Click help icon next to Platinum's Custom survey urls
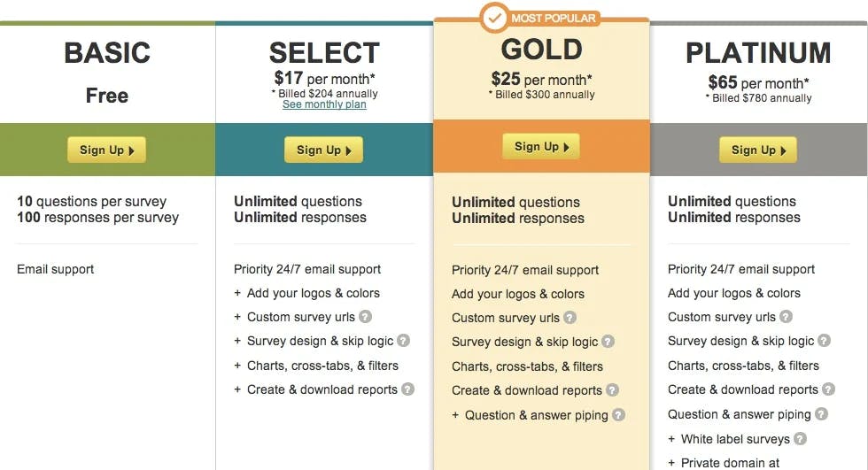This screenshot has width=868, height=470. (x=787, y=317)
